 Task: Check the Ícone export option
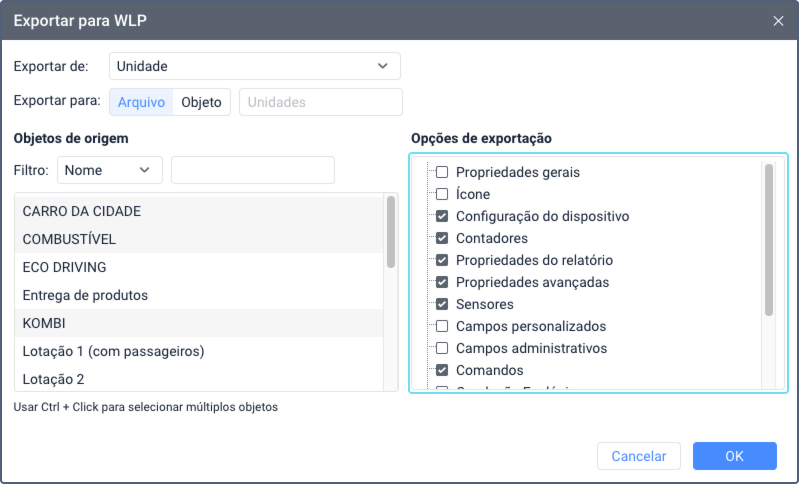442,194
